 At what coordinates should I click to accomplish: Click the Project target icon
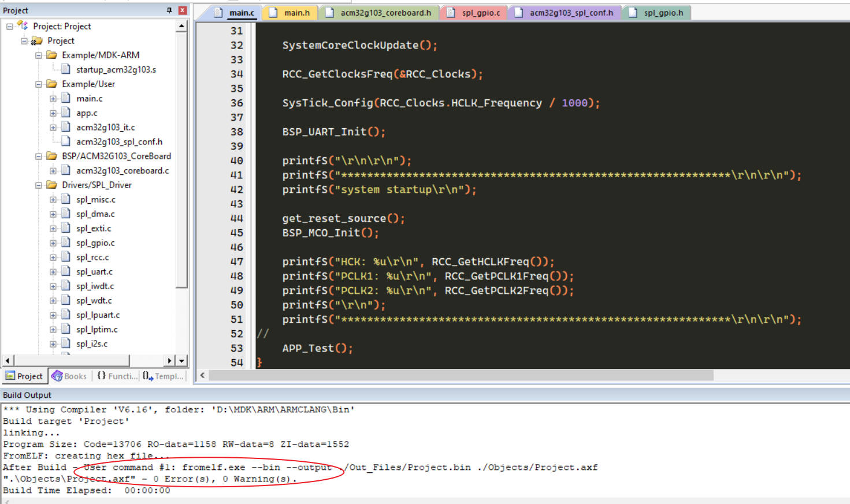(37, 40)
